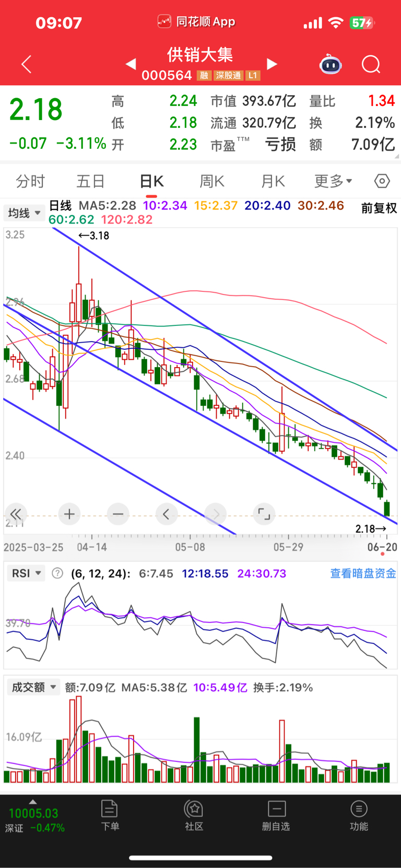
Task: Switch to 周K tab
Action: [212, 181]
